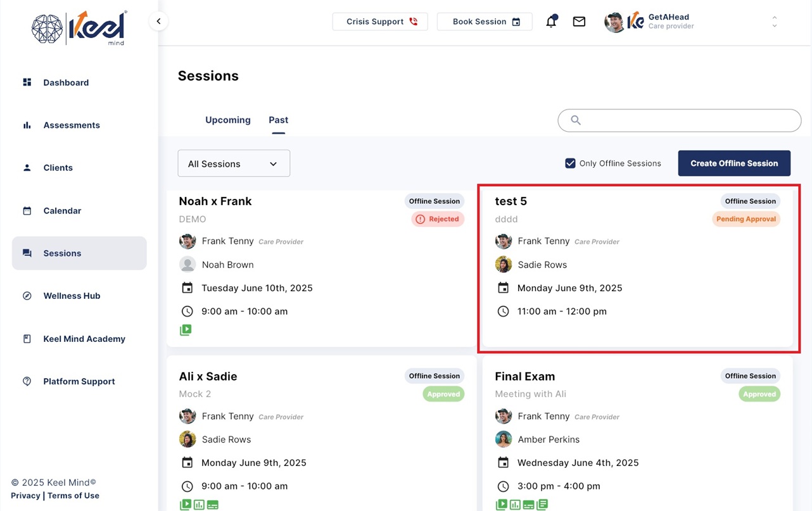Click the Crisis Support button
The height and width of the screenshot is (511, 812).
point(380,22)
